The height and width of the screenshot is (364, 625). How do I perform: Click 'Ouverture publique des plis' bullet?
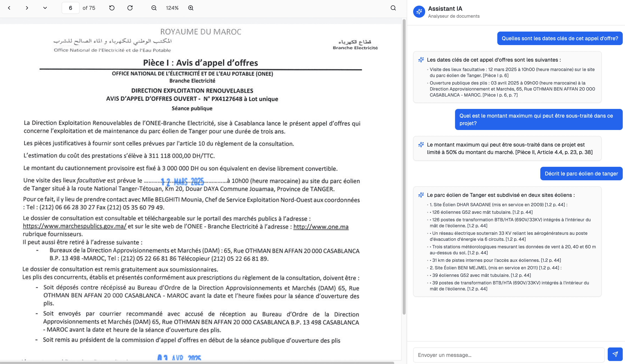[512, 89]
